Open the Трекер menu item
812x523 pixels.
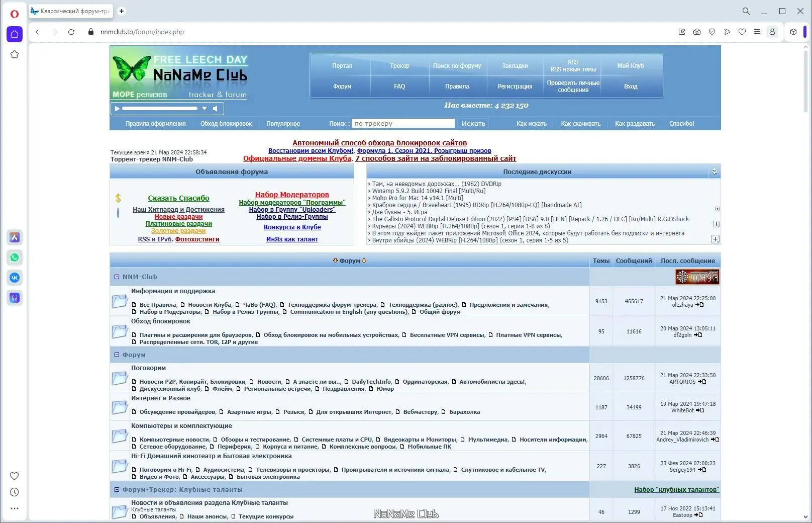pos(399,65)
